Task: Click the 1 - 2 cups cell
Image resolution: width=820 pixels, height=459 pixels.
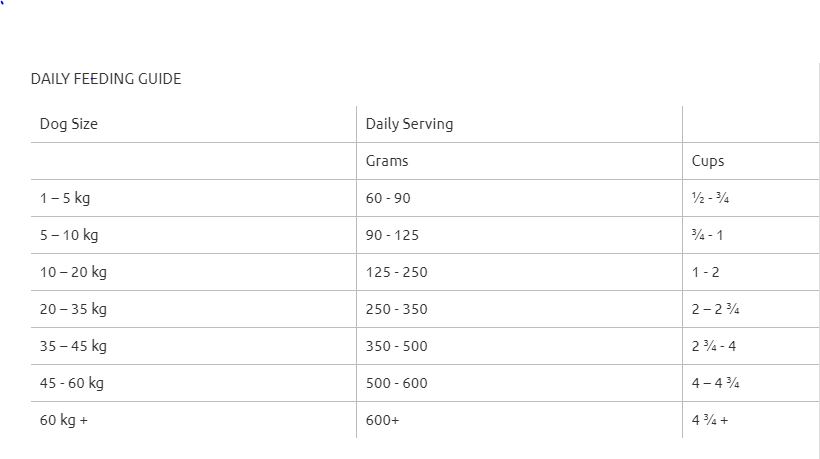Action: pos(706,272)
